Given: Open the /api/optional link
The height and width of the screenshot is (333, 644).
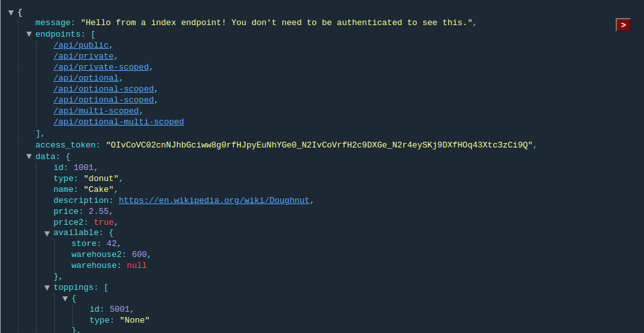Looking at the screenshot, I should (86, 78).
